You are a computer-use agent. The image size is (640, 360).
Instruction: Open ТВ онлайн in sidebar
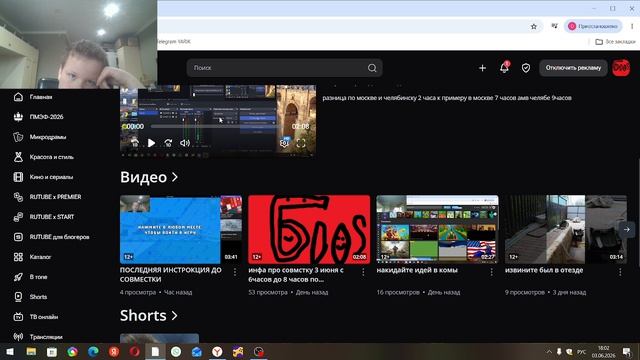coord(36,317)
